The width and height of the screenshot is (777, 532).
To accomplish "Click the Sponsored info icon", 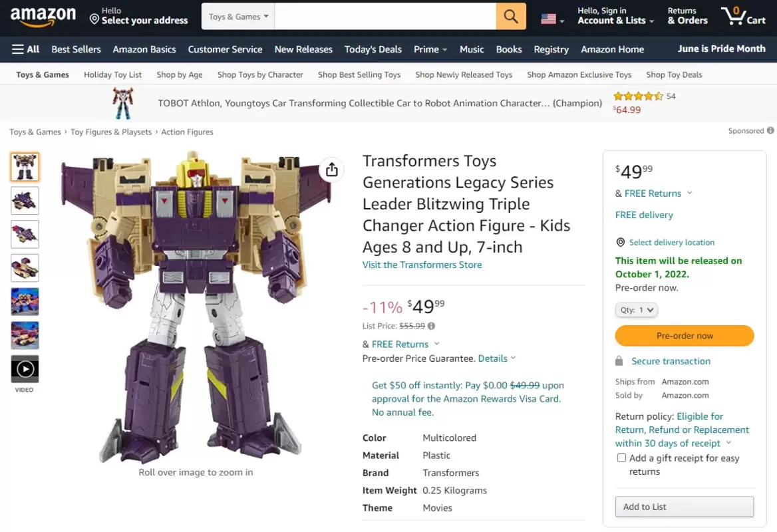I will 770,131.
